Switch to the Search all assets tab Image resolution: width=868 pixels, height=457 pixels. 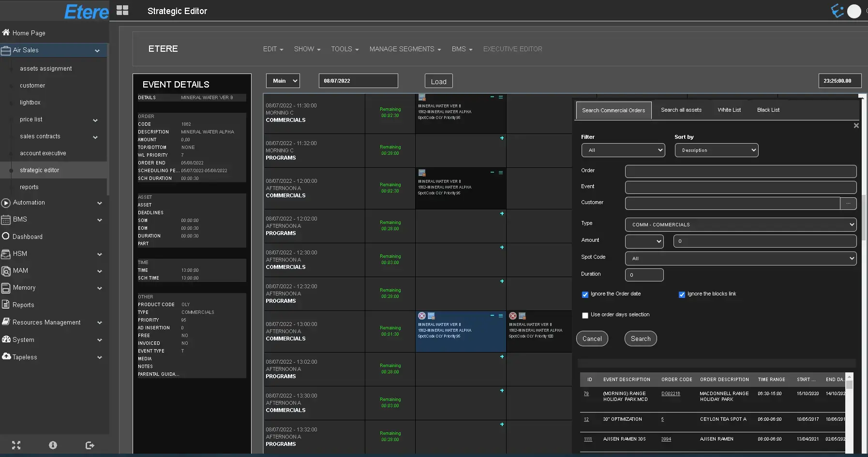[681, 110]
